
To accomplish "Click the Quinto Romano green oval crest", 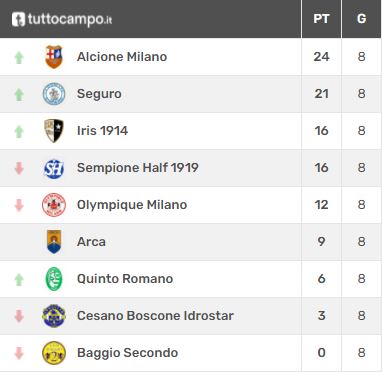I will (x=54, y=279).
